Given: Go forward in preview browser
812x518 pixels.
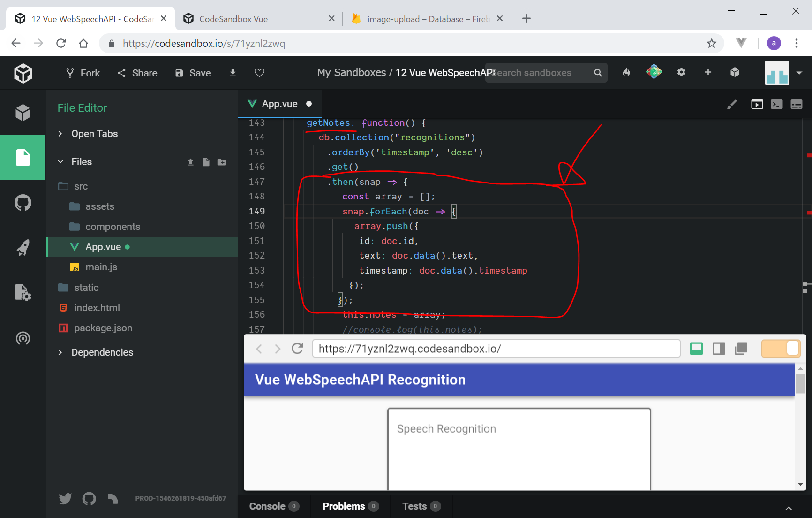Looking at the screenshot, I should point(278,349).
